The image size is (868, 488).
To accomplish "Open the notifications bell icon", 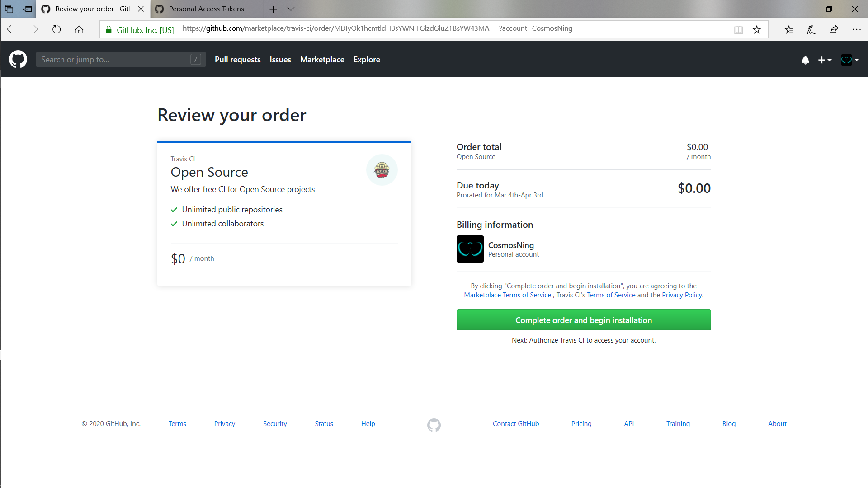I will tap(805, 60).
